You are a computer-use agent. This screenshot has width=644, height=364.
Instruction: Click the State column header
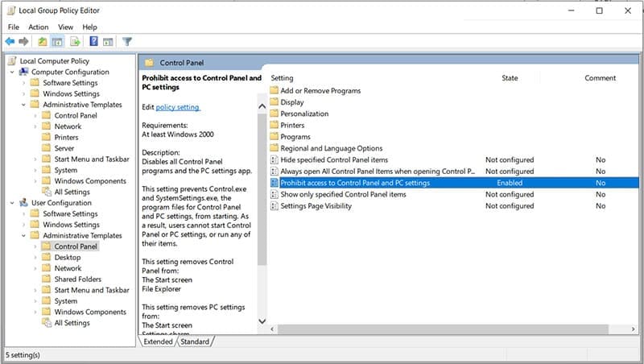tap(510, 78)
